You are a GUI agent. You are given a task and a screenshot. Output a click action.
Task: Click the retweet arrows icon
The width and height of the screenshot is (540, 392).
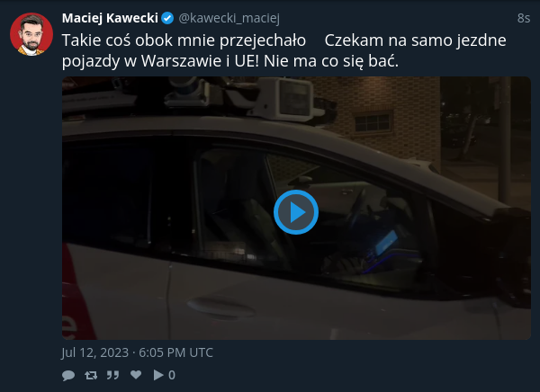pos(91,375)
